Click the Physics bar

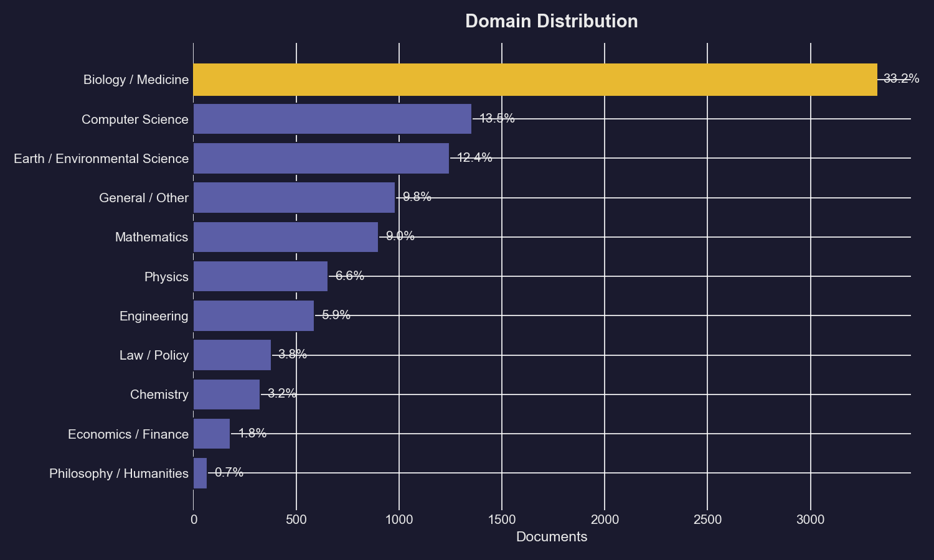click(x=260, y=276)
